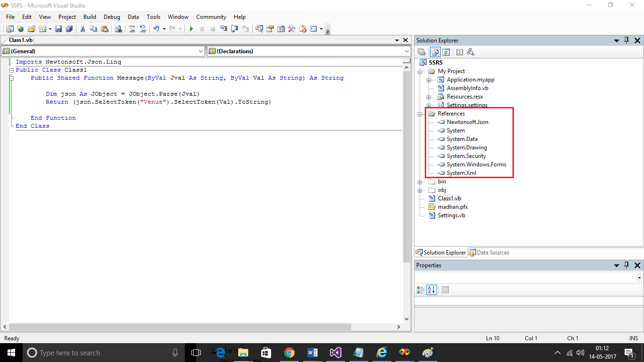Collapse the References node
The image size is (644, 362).
[x=420, y=114]
